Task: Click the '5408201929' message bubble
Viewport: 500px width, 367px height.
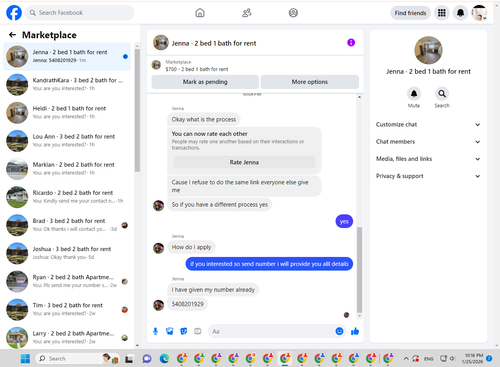Action: coord(188,304)
